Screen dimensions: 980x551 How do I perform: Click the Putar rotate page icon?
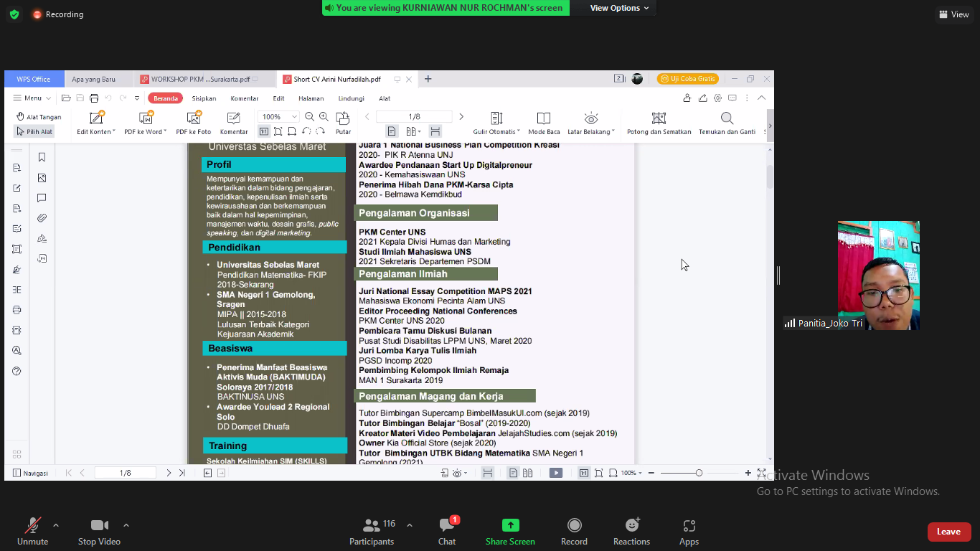tap(343, 118)
